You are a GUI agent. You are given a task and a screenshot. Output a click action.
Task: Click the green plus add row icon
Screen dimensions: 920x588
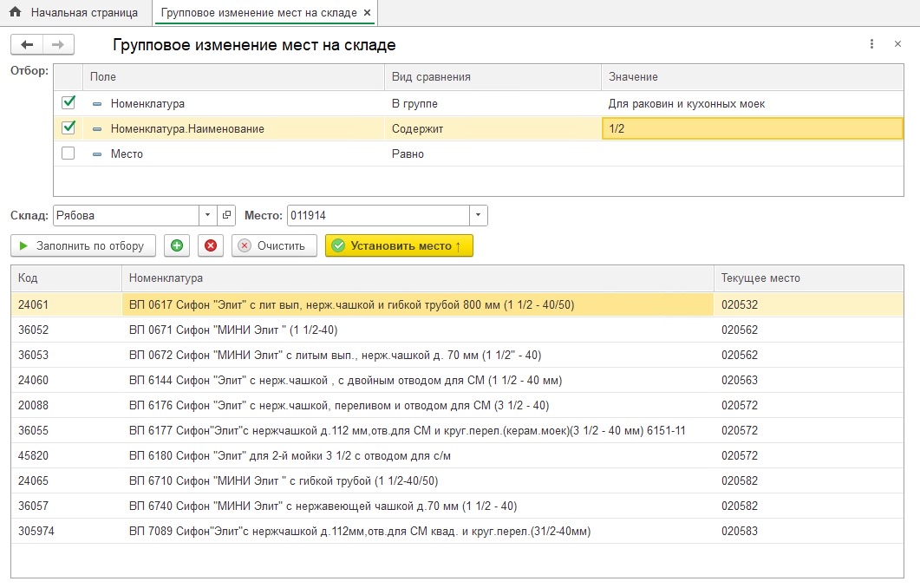(x=177, y=245)
